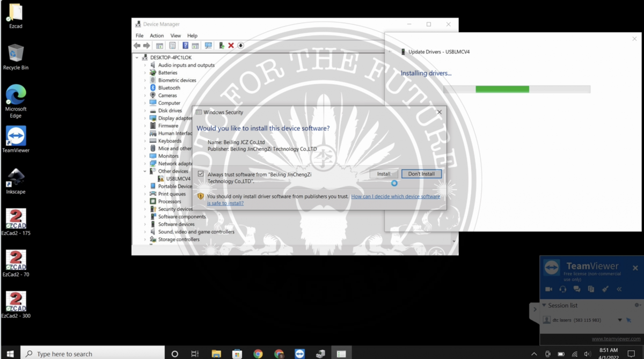Click the Install button
The height and width of the screenshot is (359, 644).
(x=384, y=174)
